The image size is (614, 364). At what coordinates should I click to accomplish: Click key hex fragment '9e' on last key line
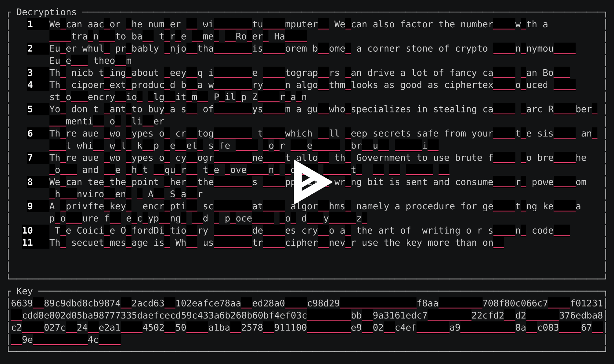pos(27,340)
